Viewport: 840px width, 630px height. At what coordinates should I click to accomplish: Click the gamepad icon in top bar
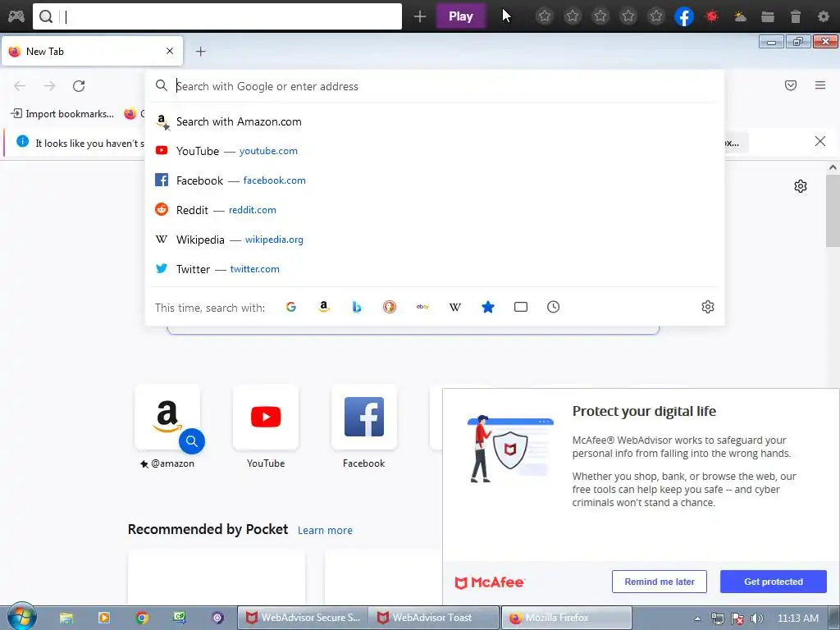[16, 16]
